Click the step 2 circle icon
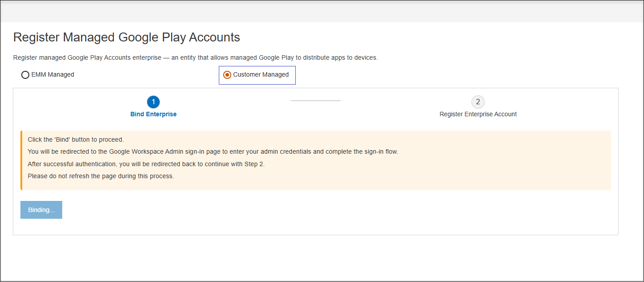 [478, 102]
